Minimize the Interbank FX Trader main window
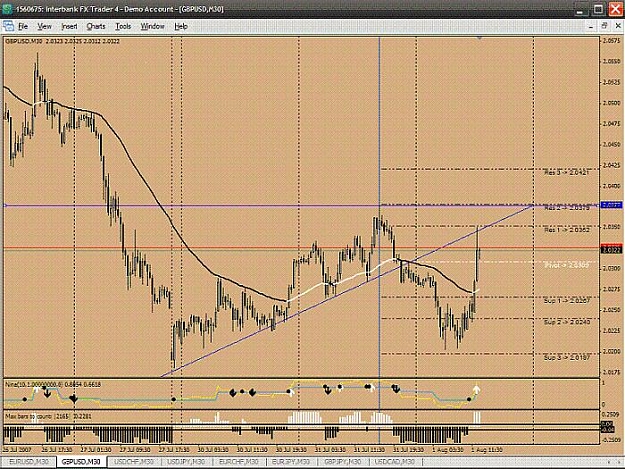This screenshot has height=469, width=625. (x=580, y=10)
